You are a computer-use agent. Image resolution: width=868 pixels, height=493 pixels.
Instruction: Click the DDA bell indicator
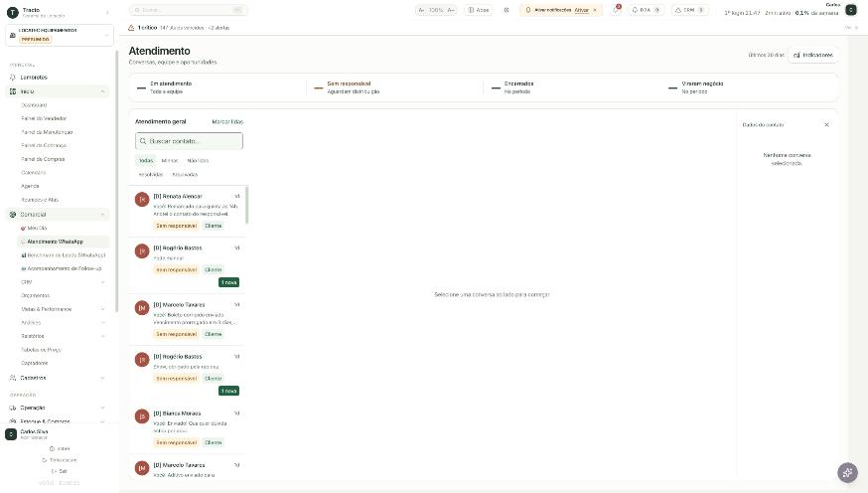coord(646,10)
